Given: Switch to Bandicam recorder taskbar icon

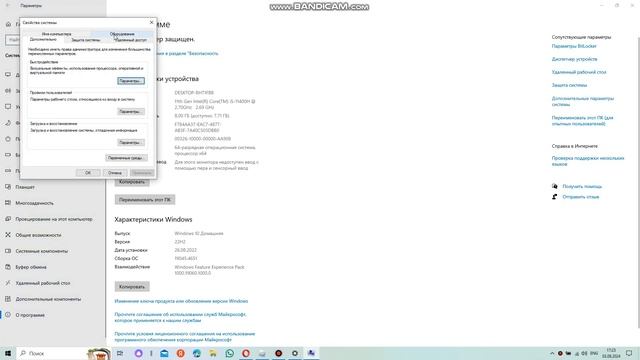Looking at the screenshot, I should pyautogui.click(x=278, y=353).
